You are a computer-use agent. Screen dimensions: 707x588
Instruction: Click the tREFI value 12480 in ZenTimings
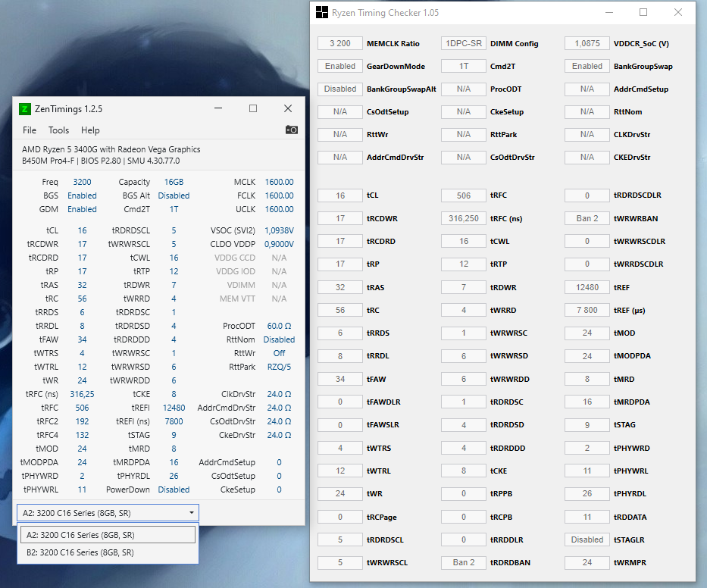174,408
